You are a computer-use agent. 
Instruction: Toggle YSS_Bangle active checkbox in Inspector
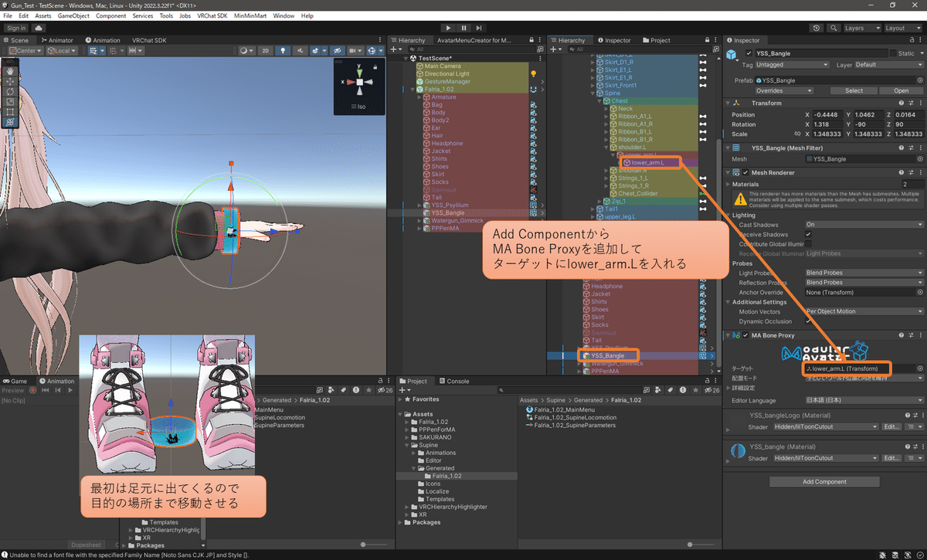(x=749, y=53)
